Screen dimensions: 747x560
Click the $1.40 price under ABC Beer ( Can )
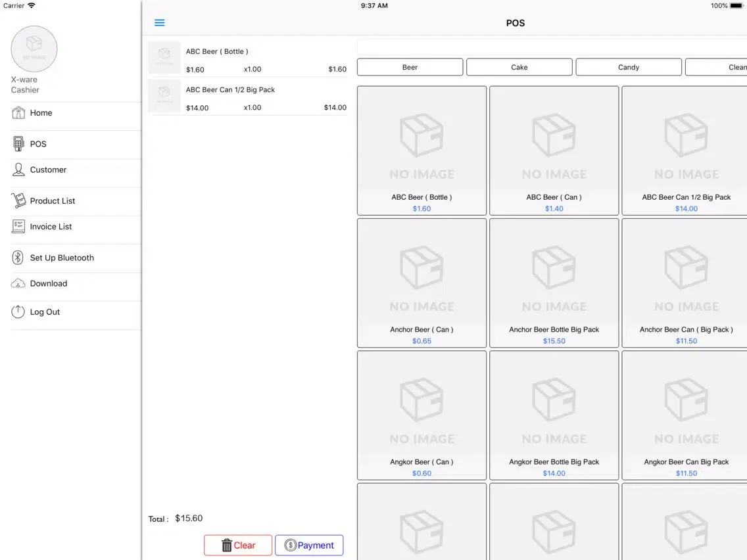(x=554, y=208)
